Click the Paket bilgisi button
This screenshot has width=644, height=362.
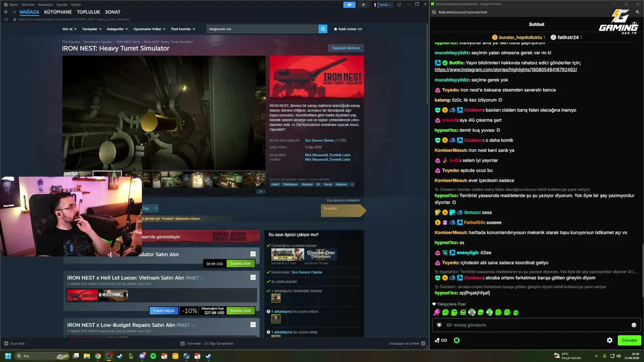click(x=164, y=311)
